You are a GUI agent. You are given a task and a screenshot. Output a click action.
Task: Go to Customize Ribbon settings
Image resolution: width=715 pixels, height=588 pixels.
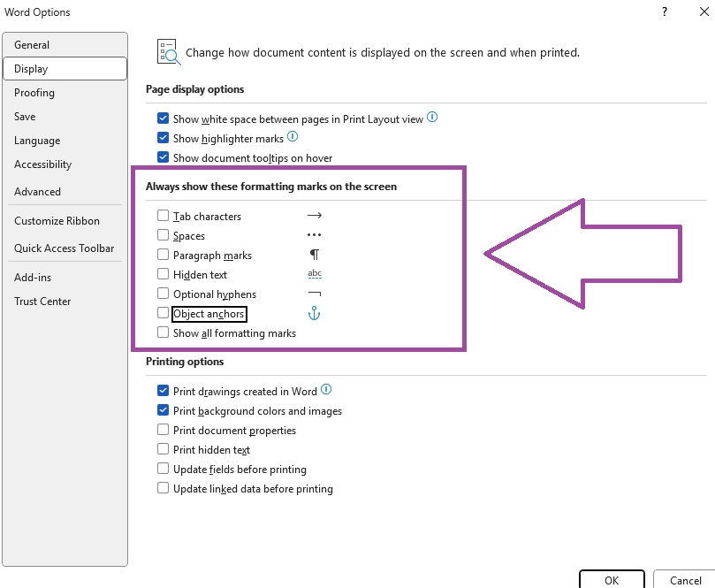[65, 221]
